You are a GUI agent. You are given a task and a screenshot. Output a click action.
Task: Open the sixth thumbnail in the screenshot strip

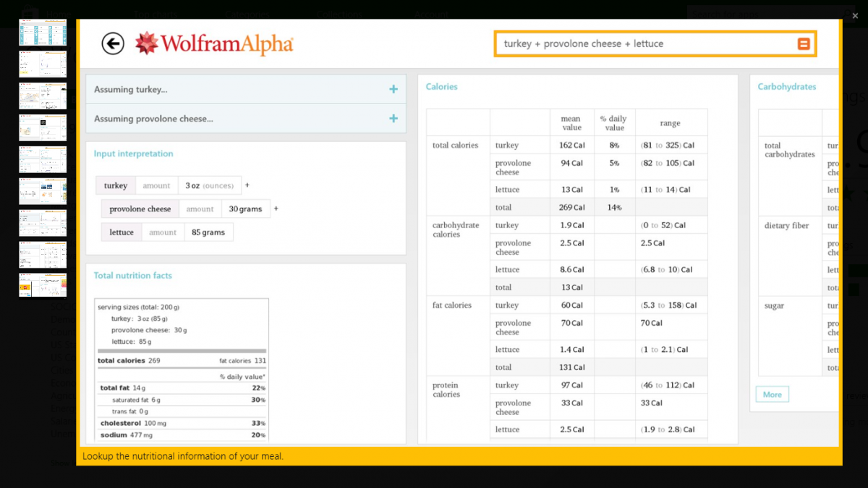[43, 191]
